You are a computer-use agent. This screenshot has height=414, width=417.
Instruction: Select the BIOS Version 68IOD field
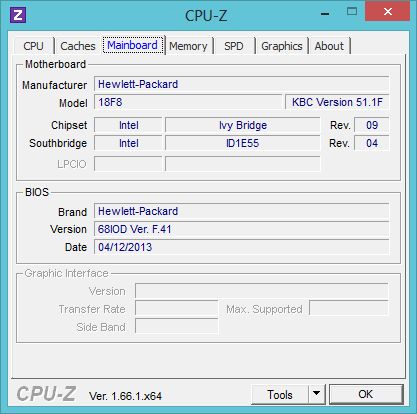(241, 229)
